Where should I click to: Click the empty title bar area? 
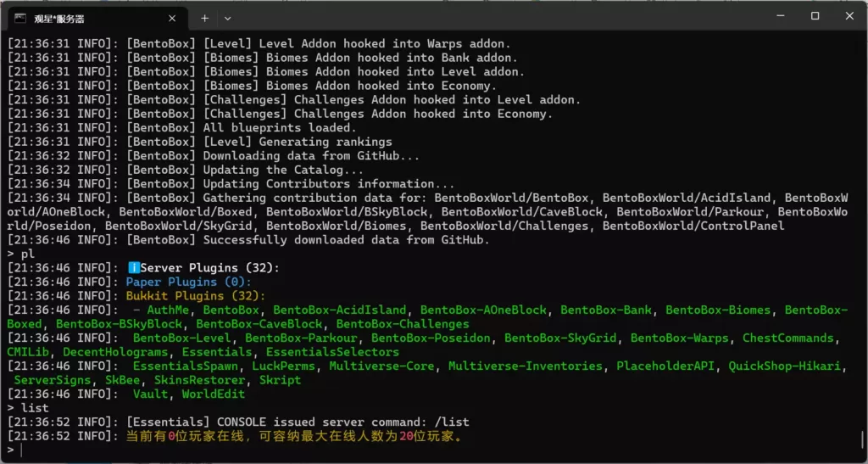(492, 17)
